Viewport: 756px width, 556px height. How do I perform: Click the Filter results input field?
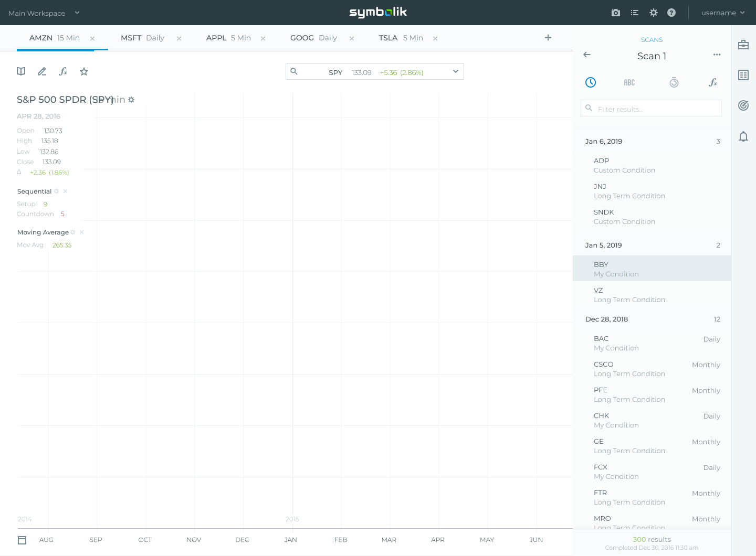(x=652, y=108)
